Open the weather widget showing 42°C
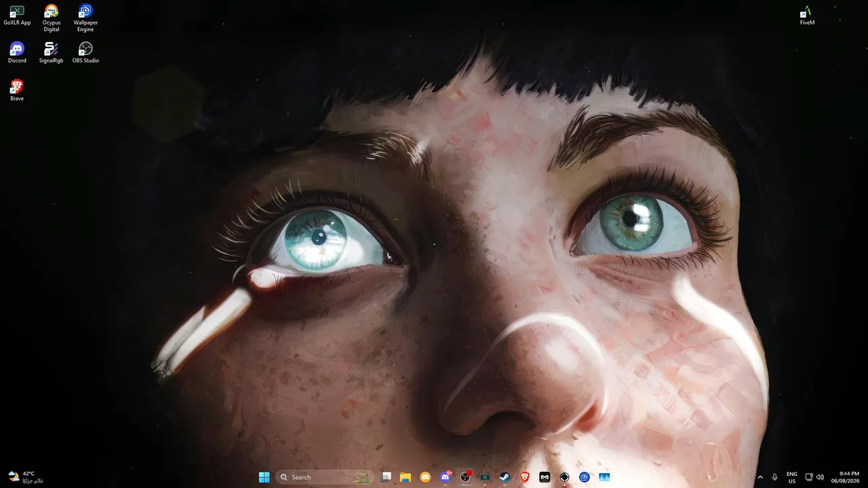Screen dimensions: 868x488 (26, 477)
